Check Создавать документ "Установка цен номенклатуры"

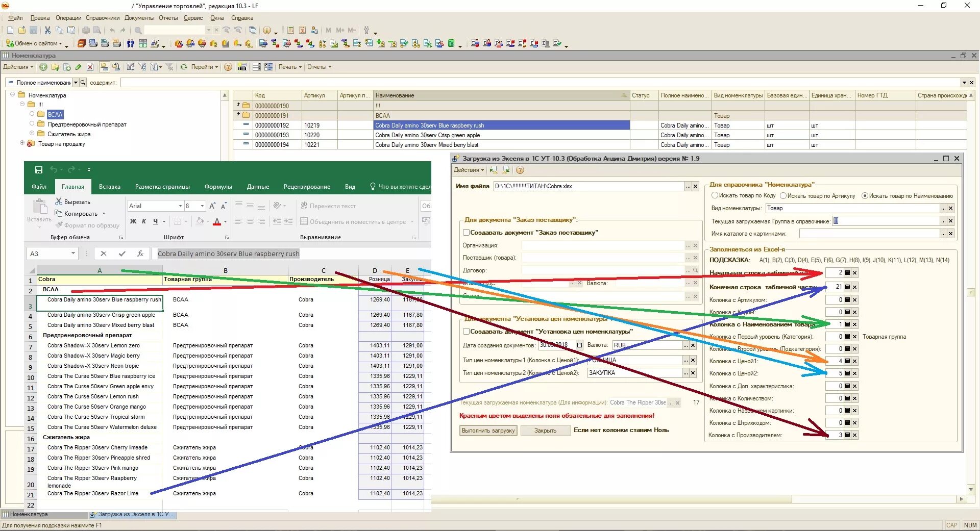(466, 332)
